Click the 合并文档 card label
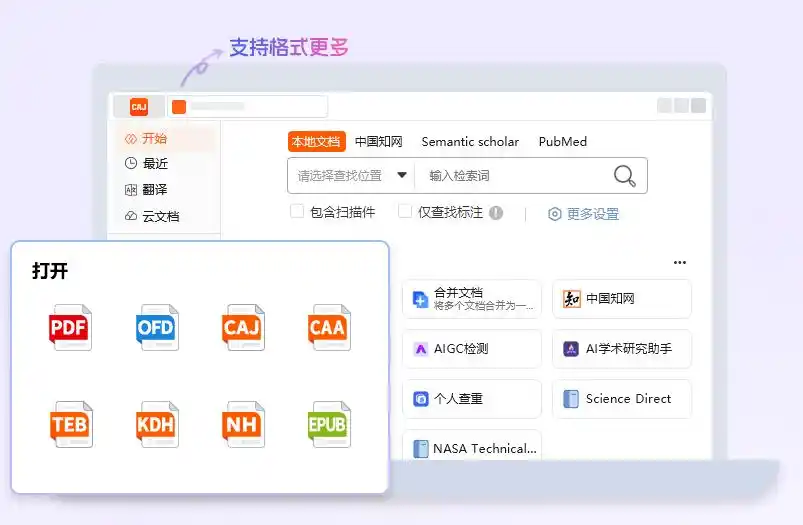 point(458,292)
